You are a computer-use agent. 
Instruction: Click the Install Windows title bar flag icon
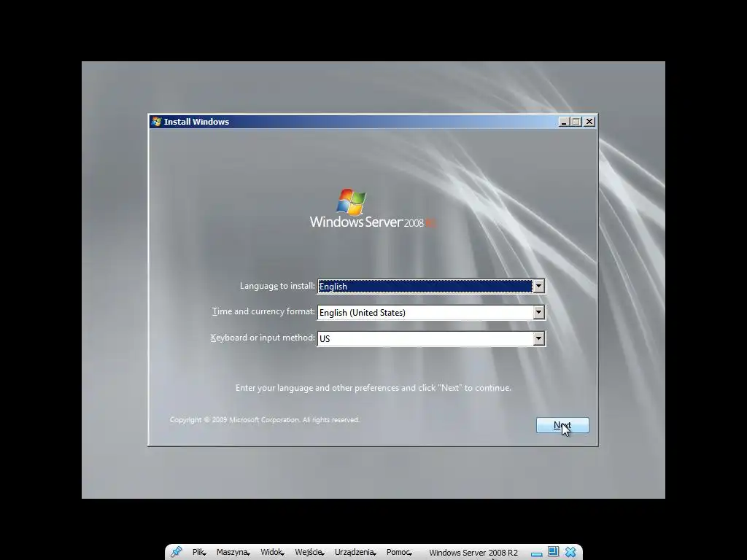click(x=156, y=122)
